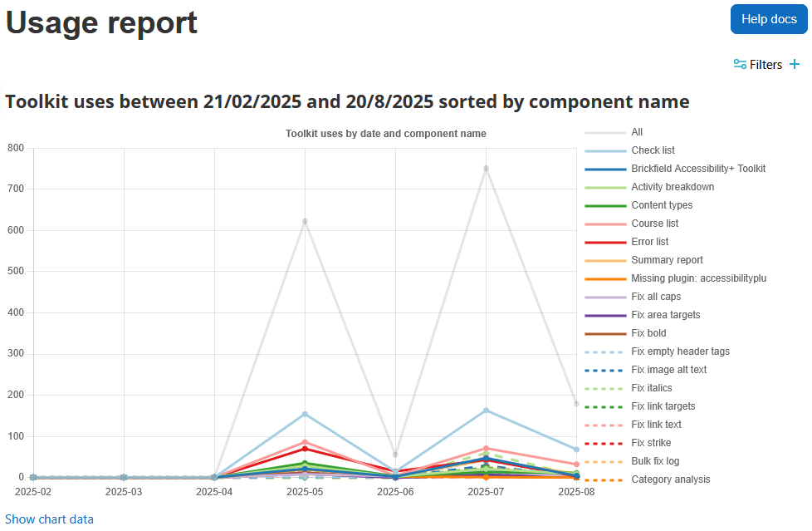Open the Help docs page
Image resolution: width=812 pixels, height=531 pixels.
click(x=769, y=19)
